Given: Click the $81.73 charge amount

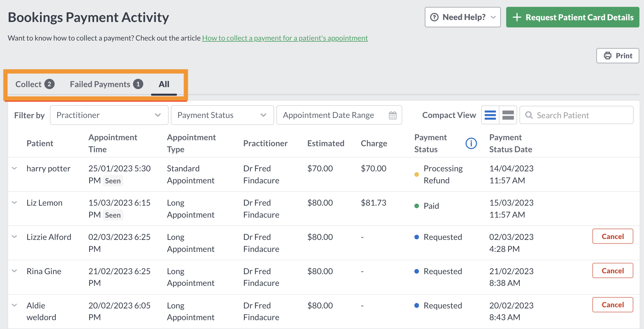Looking at the screenshot, I should (373, 203).
